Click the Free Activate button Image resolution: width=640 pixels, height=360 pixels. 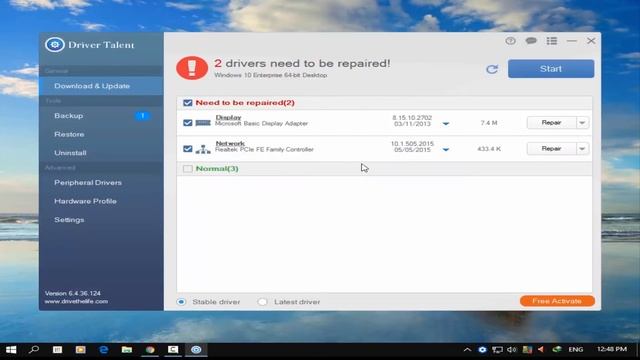[x=557, y=301]
